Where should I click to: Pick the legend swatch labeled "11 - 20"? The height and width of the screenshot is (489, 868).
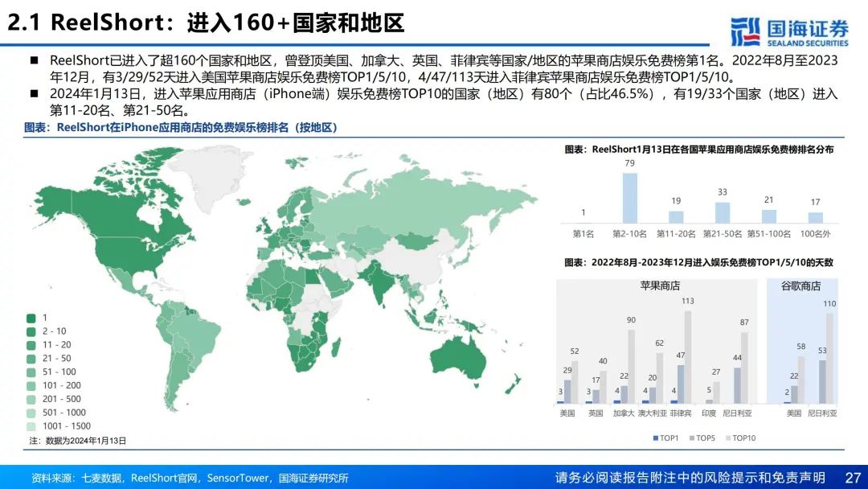[x=31, y=345]
